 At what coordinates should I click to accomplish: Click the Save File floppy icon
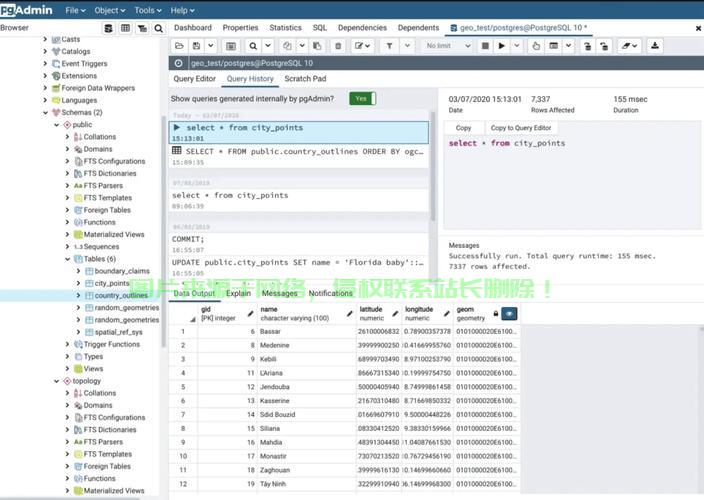click(x=196, y=46)
